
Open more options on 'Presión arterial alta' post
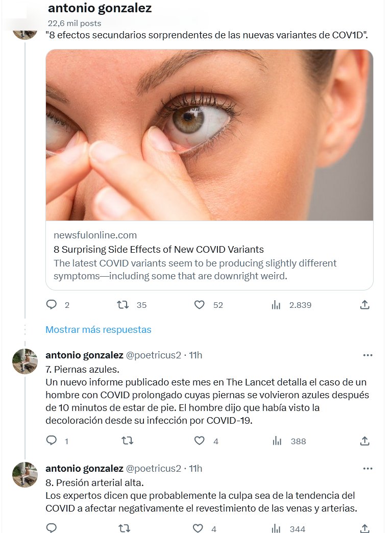pos(367,468)
